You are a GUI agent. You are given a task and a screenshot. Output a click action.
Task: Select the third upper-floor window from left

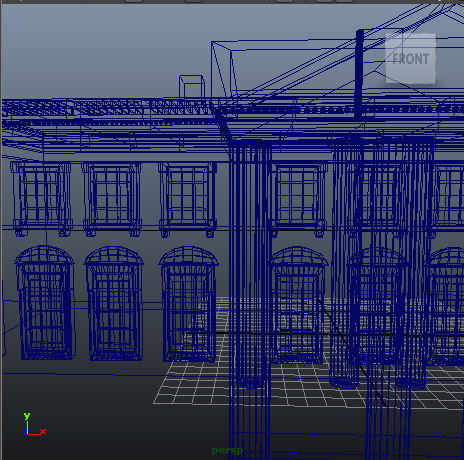187,199
